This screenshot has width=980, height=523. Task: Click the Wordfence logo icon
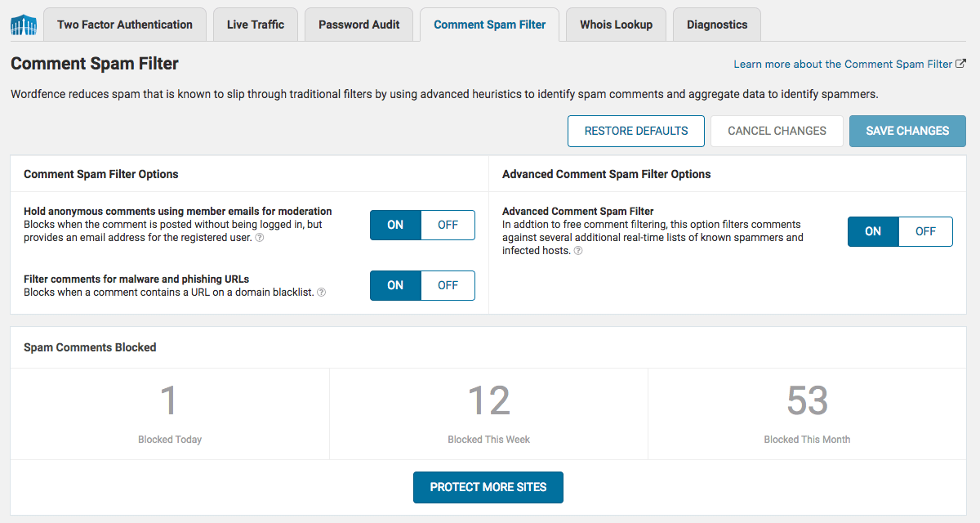pos(23,25)
